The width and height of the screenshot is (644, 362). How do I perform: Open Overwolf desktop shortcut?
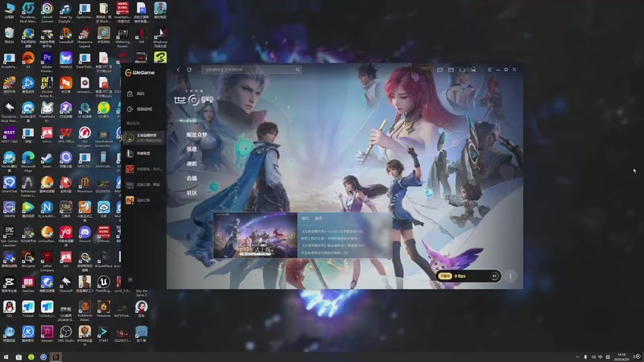pos(66,284)
